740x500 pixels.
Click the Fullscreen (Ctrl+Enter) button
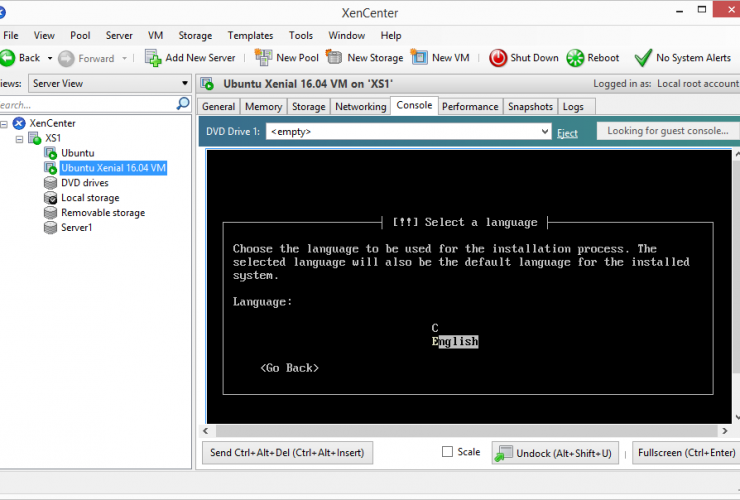[x=686, y=453]
